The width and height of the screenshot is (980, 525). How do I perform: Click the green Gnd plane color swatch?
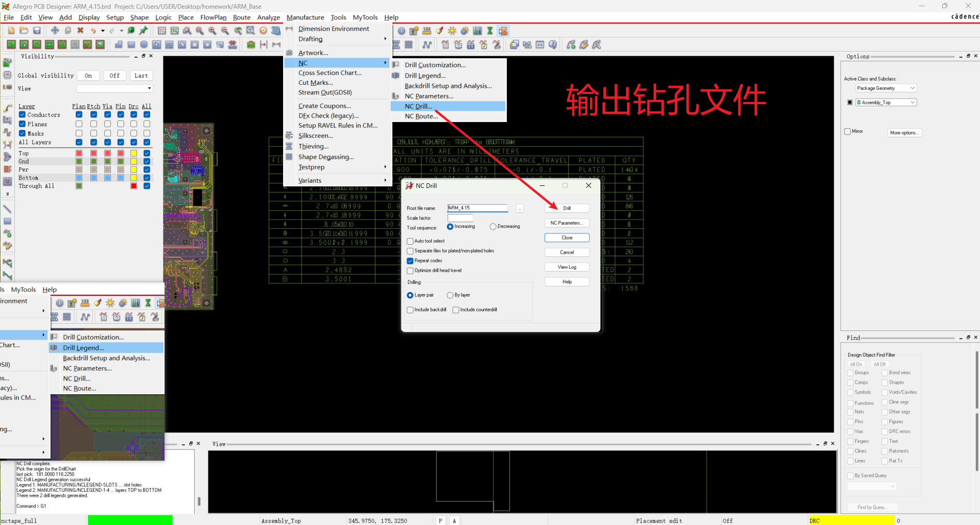(79, 161)
